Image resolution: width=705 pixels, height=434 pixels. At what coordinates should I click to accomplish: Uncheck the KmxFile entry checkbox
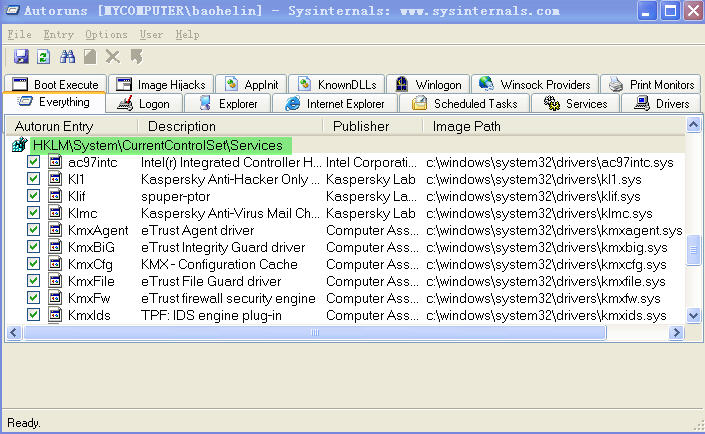(33, 281)
